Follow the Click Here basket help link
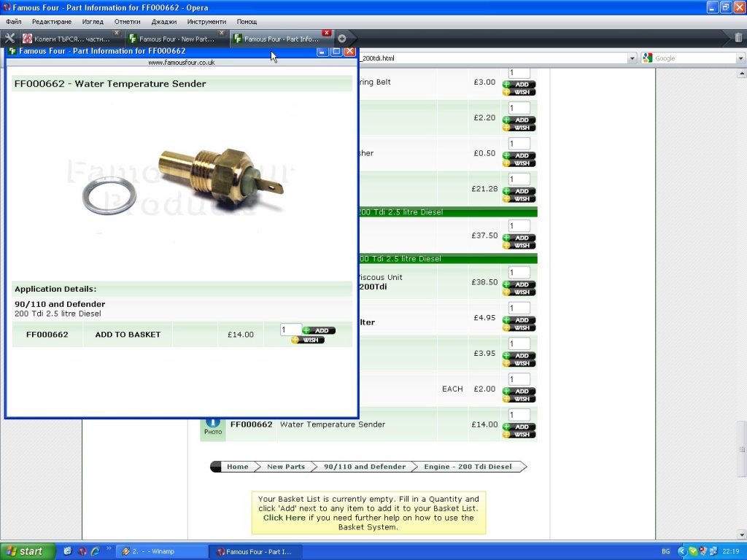The width and height of the screenshot is (747, 560). [285, 518]
